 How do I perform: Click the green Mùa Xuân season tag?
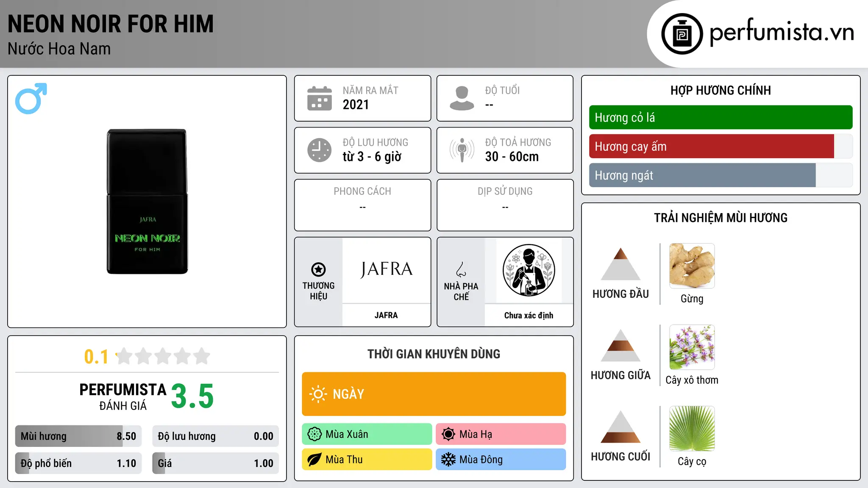coord(367,434)
